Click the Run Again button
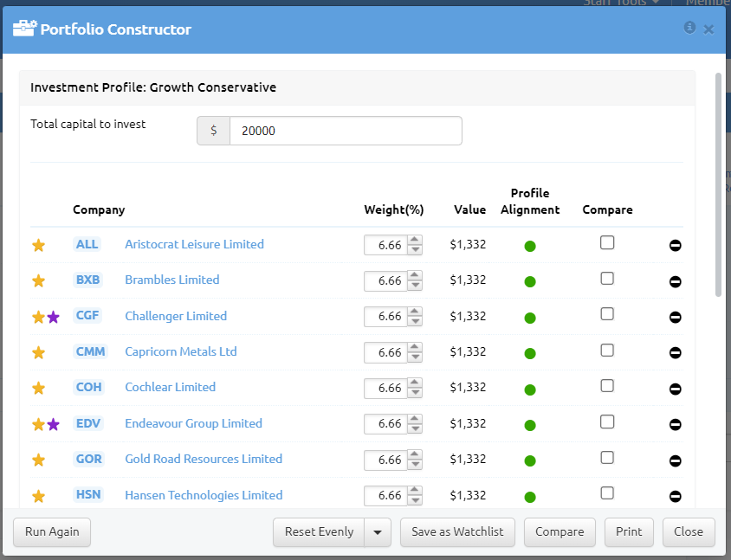This screenshot has width=731, height=560. 52,532
